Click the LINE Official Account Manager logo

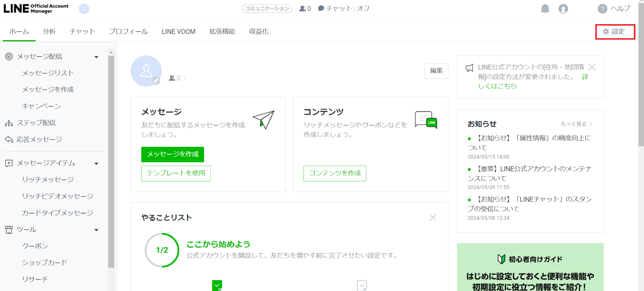pyautogui.click(x=36, y=8)
